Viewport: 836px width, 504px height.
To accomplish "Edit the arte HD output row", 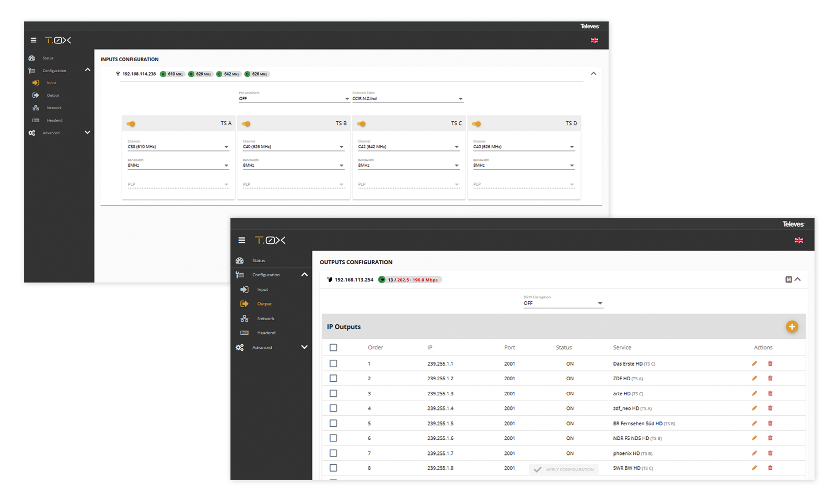I will click(x=754, y=393).
